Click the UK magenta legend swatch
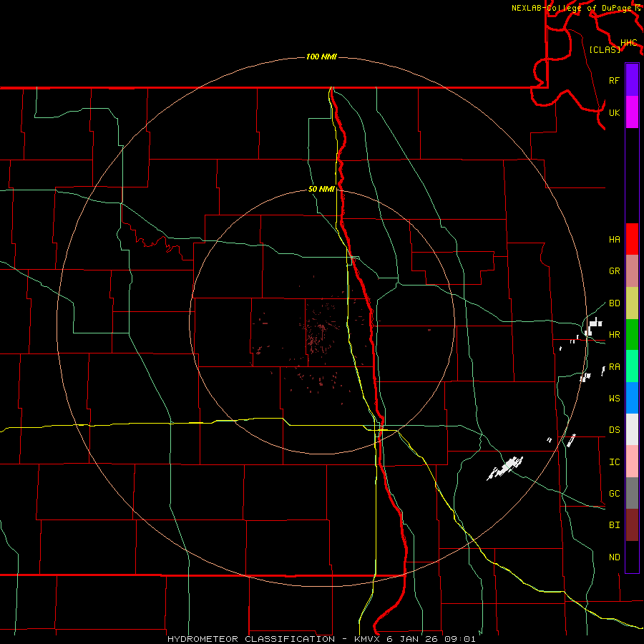 [x=632, y=112]
